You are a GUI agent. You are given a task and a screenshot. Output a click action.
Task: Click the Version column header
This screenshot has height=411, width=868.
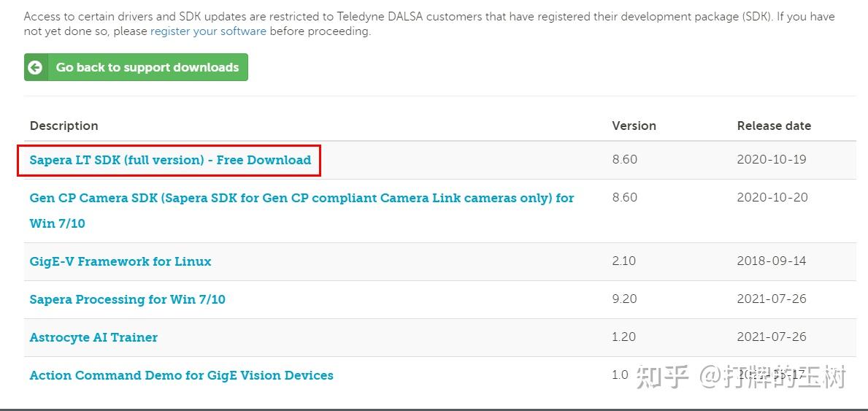coord(634,126)
